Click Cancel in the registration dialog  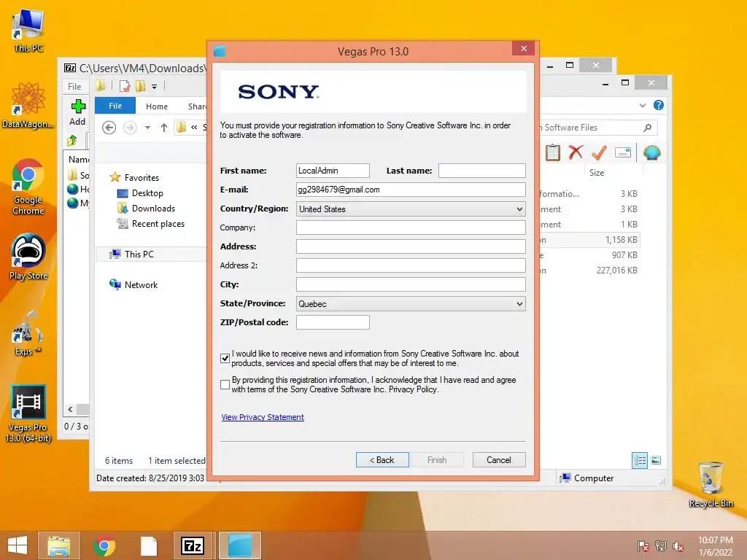(x=499, y=460)
